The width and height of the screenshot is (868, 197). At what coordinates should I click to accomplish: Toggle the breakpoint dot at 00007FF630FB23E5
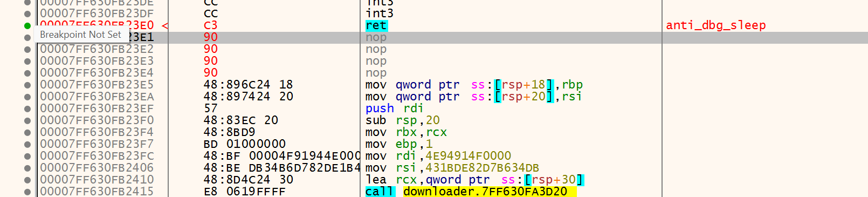27,85
